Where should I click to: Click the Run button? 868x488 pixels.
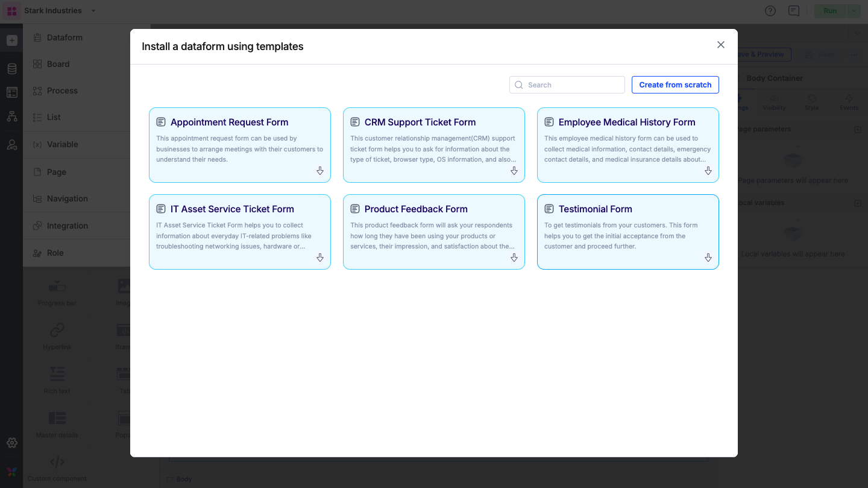coord(830,11)
